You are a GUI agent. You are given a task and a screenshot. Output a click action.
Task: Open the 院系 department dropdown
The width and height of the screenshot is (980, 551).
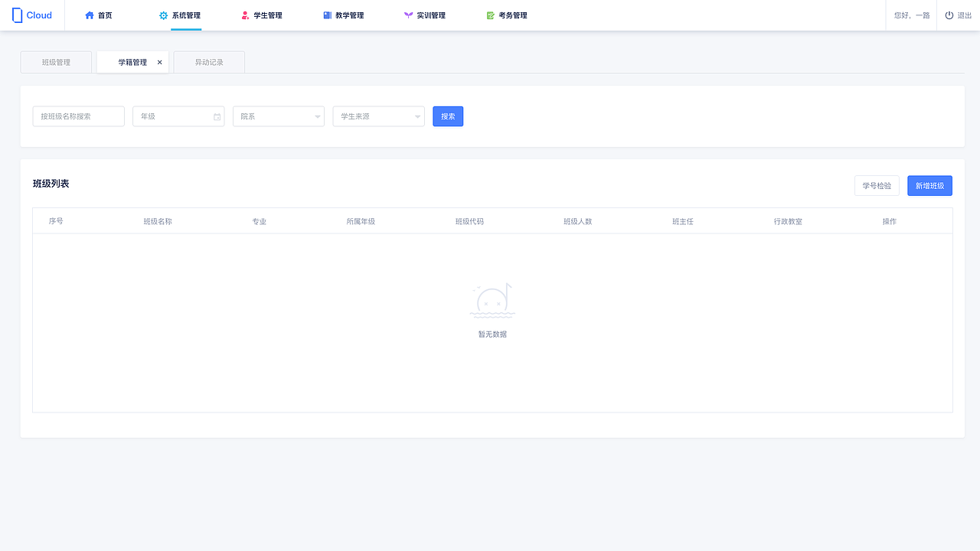click(278, 116)
